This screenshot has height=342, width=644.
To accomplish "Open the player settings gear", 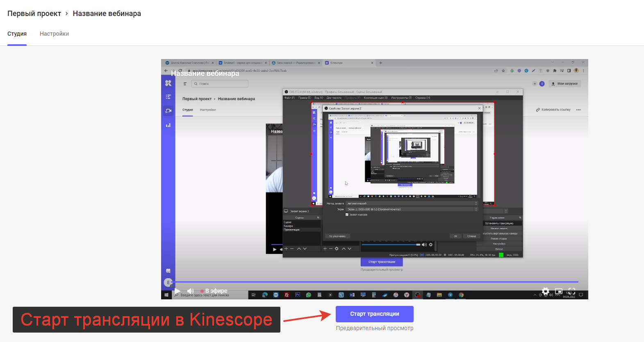I will 546,291.
